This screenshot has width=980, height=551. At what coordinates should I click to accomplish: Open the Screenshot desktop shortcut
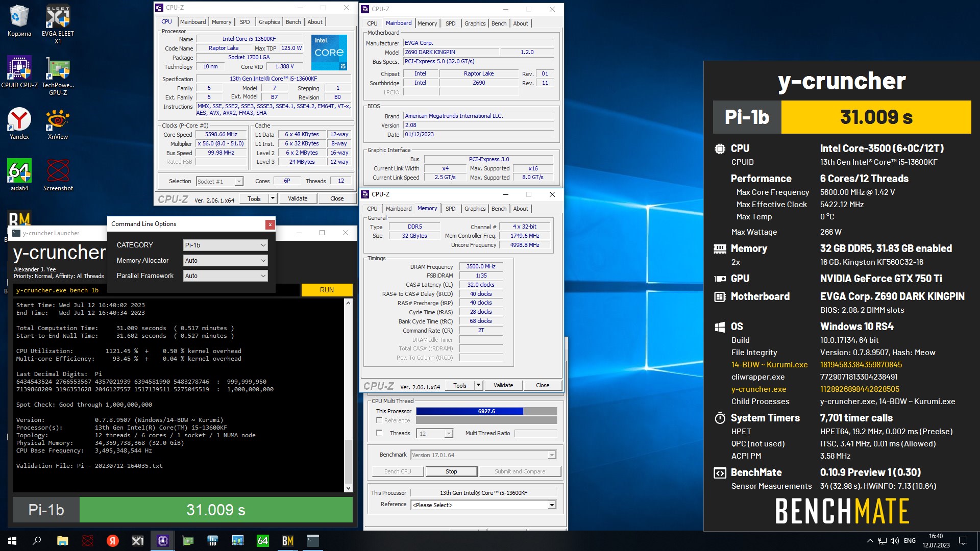pyautogui.click(x=58, y=175)
